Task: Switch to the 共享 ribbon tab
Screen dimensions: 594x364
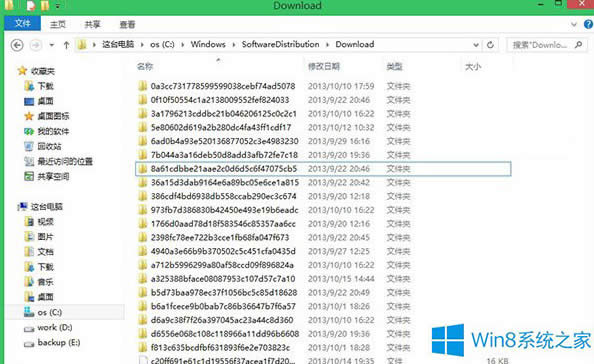Action: (x=92, y=25)
